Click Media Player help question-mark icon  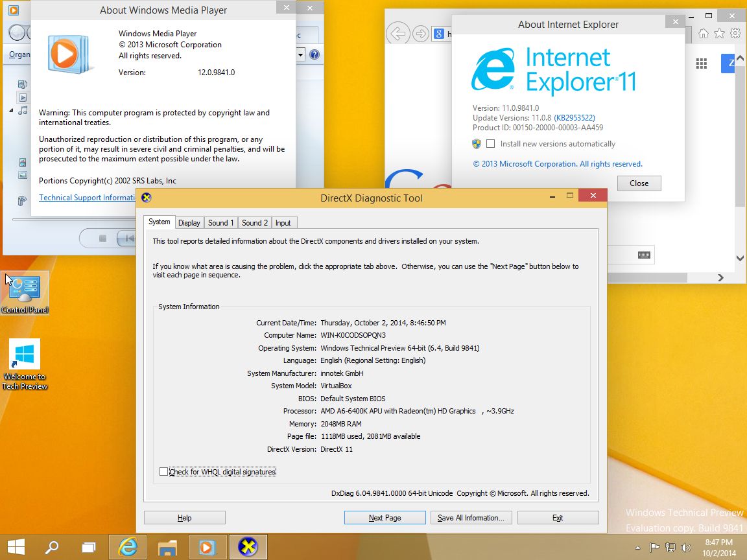pyautogui.click(x=314, y=54)
